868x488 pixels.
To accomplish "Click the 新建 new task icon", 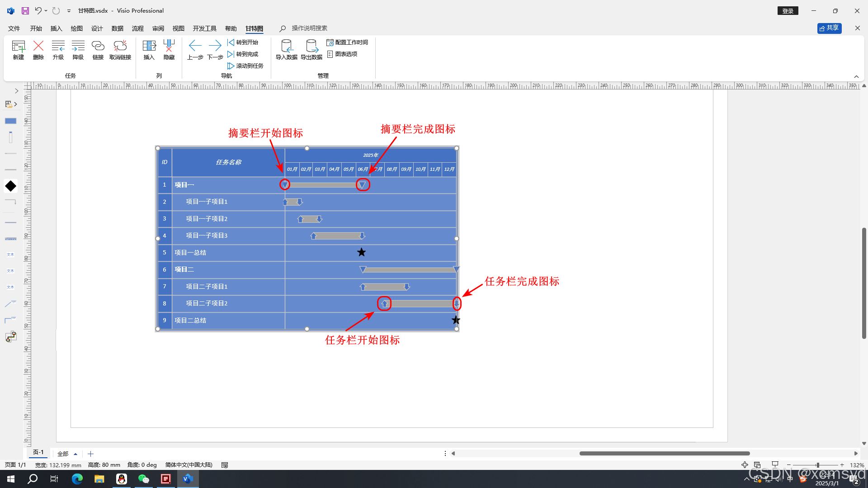I will point(18,46).
